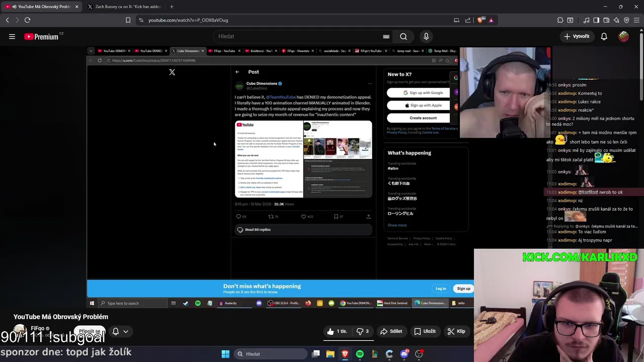The height and width of the screenshot is (362, 644).
Task: Open the Brave Rewards triangle icon
Action: pos(491,20)
